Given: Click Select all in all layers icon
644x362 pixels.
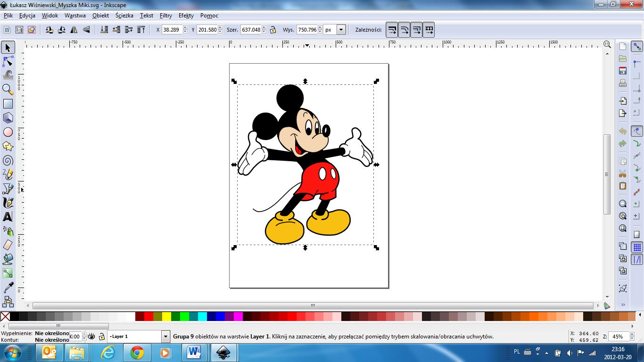Looking at the screenshot, I should tap(19, 30).
